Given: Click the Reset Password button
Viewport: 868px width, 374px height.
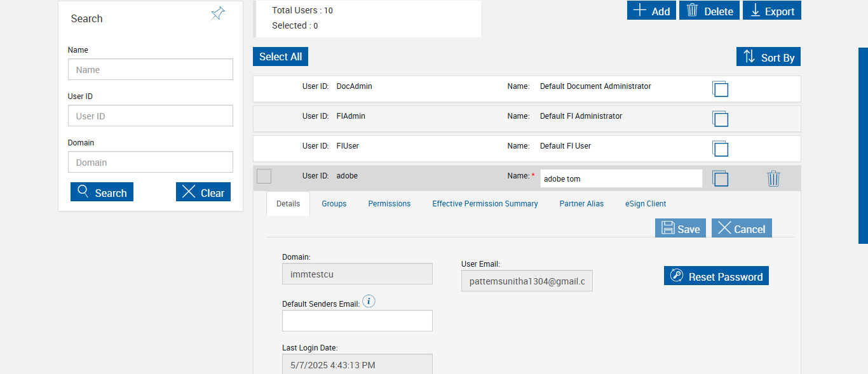Looking at the screenshot, I should 716,276.
